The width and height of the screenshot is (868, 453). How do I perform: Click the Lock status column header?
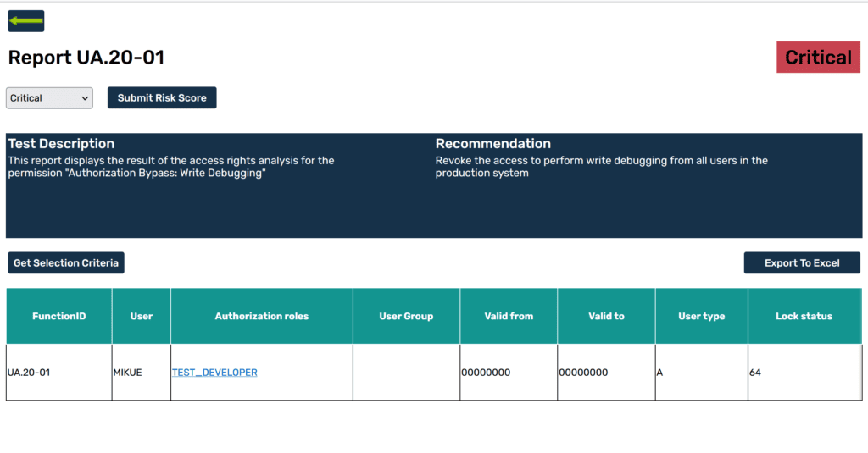[x=804, y=316]
